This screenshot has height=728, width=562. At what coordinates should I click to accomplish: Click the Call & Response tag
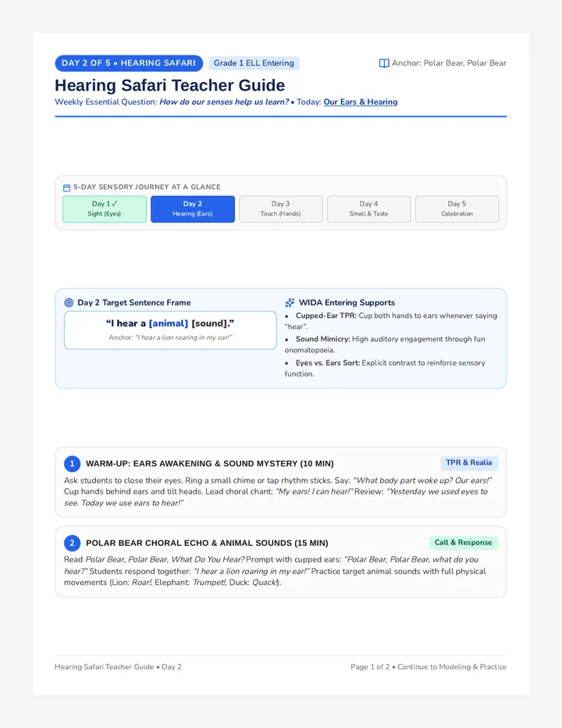[x=463, y=543]
